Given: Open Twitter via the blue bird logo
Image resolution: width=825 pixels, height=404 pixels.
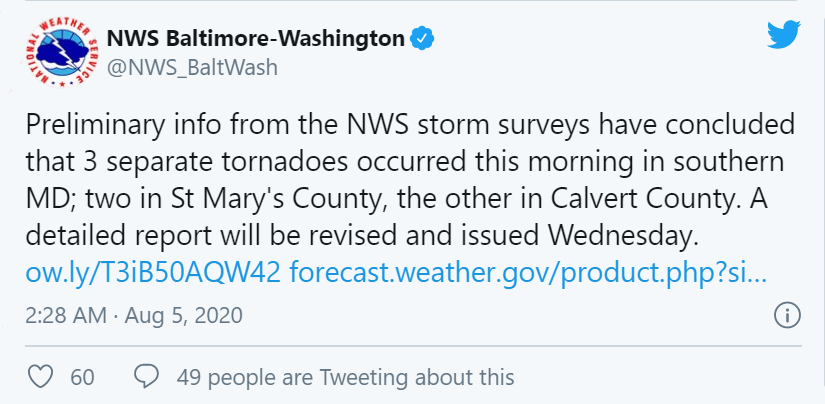Looking at the screenshot, I should (784, 36).
